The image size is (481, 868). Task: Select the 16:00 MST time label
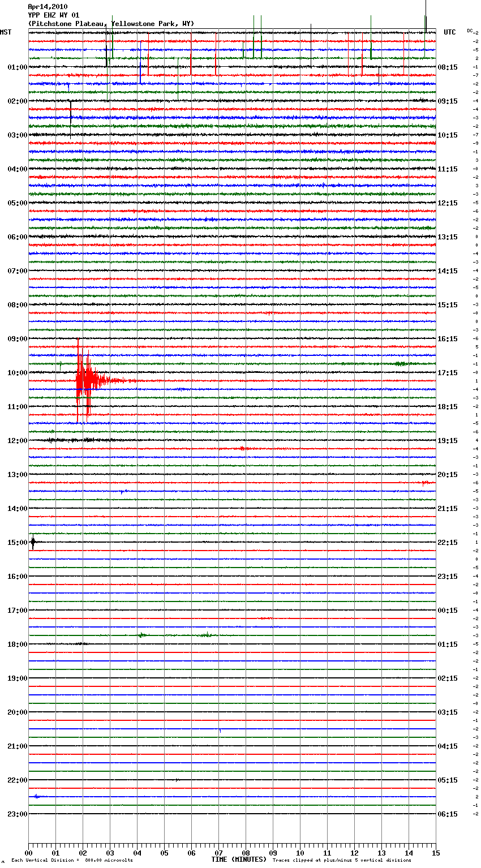pyautogui.click(x=18, y=577)
